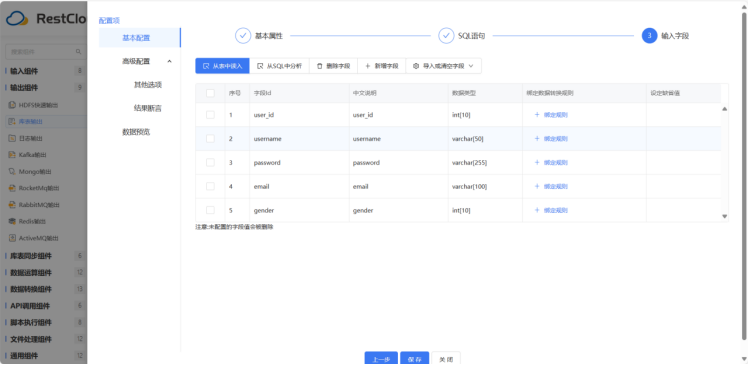This screenshot has height=365, width=748.
Task: Click the varchar[100] data type cell
Action: pyautogui.click(x=485, y=186)
